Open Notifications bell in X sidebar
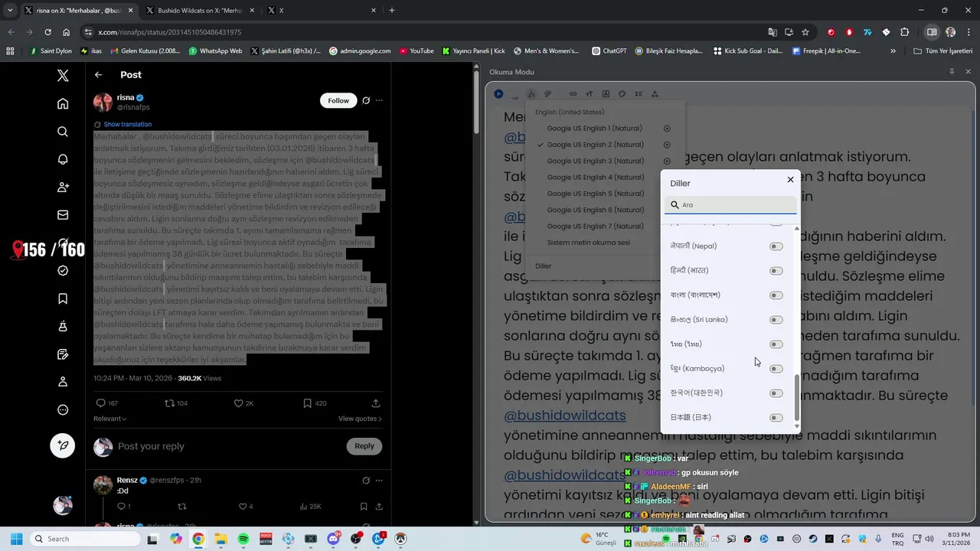Viewport: 980px width, 551px height. [x=63, y=159]
